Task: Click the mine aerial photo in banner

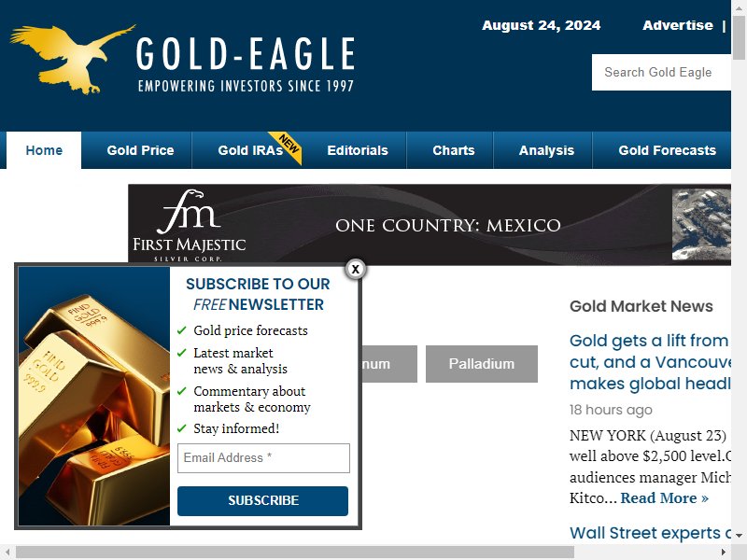Action: (x=701, y=224)
